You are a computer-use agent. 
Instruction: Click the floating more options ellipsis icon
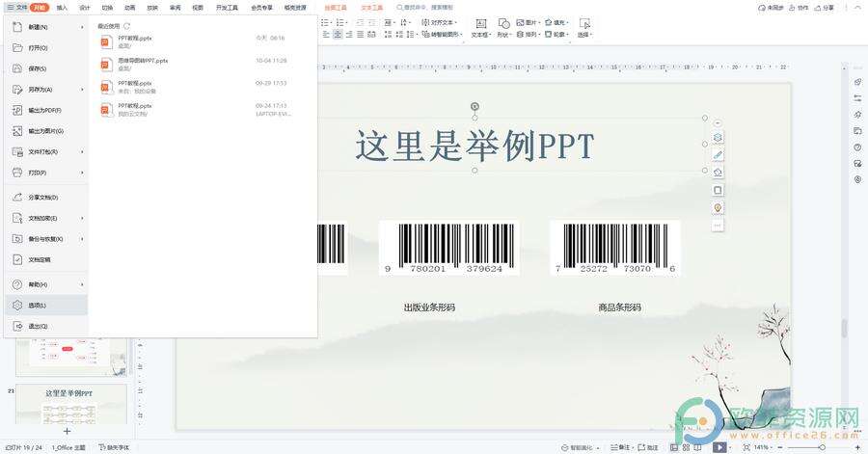tap(718, 226)
